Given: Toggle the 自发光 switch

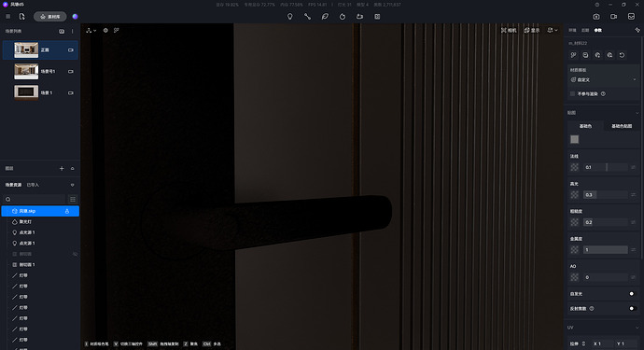Looking at the screenshot, I should [x=633, y=294].
